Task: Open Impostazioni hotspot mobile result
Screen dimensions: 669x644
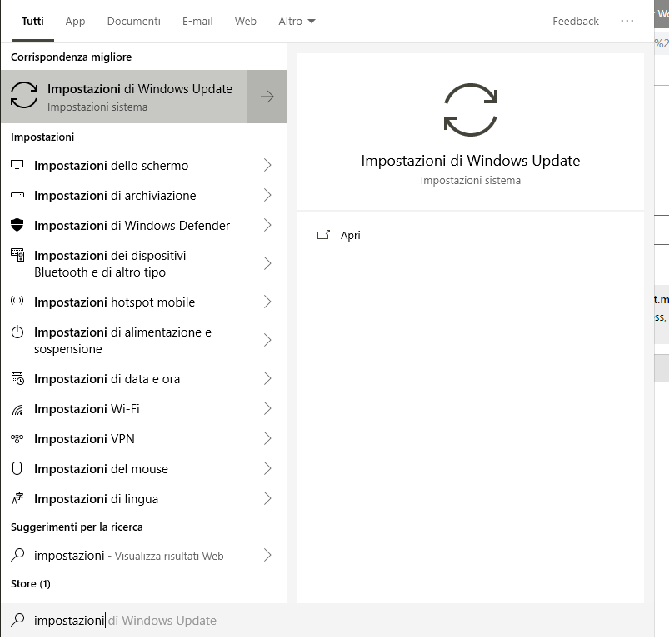Action: click(144, 302)
